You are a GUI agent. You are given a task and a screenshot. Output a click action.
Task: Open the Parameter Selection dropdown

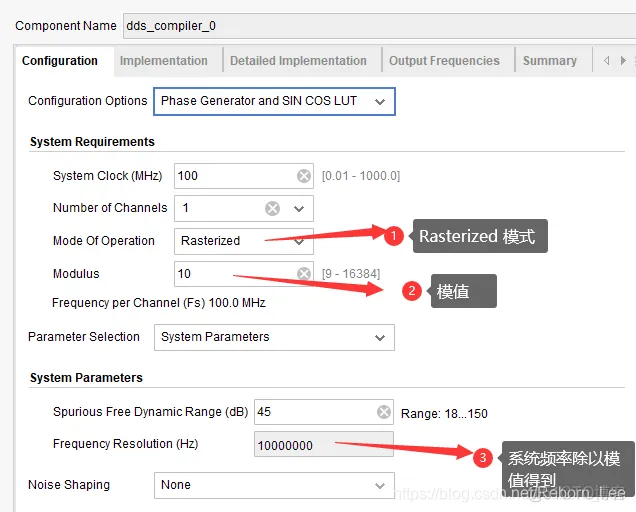pyautogui.click(x=274, y=337)
